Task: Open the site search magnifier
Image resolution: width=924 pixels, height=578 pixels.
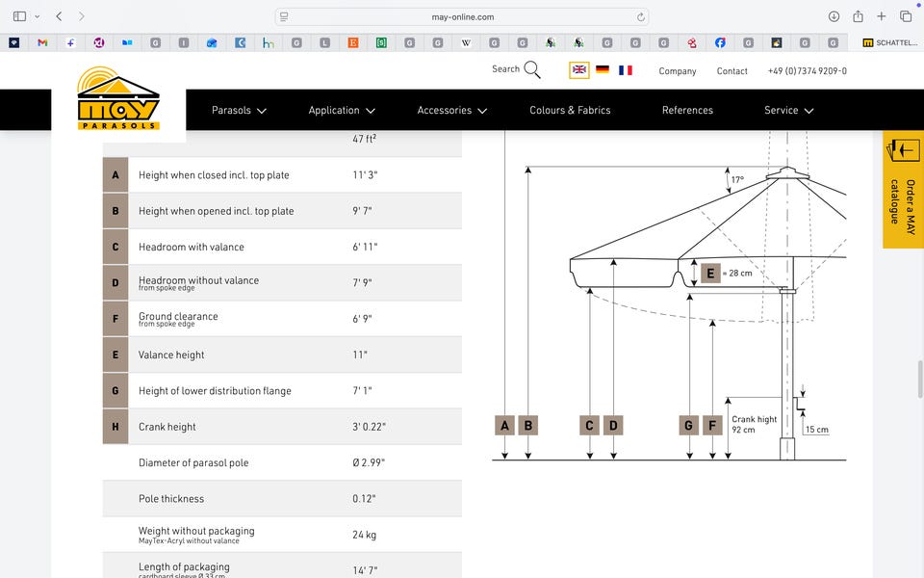Action: pos(531,70)
